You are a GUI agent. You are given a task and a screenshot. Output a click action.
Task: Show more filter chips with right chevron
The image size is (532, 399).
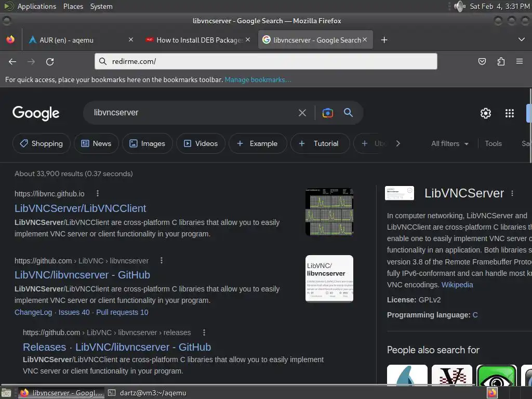point(398,143)
